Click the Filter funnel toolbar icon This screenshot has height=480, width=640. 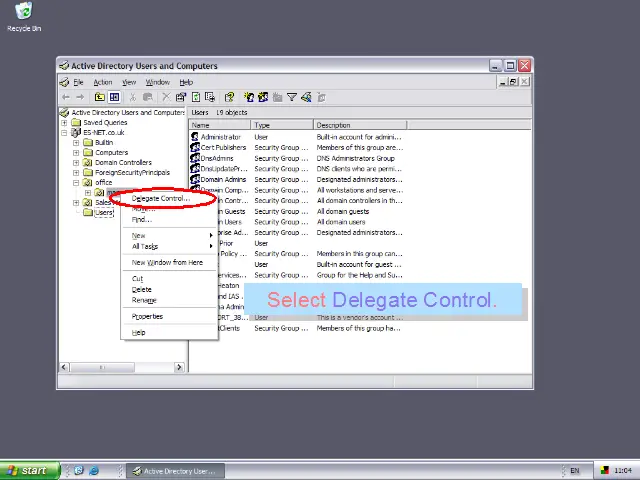pos(292,97)
